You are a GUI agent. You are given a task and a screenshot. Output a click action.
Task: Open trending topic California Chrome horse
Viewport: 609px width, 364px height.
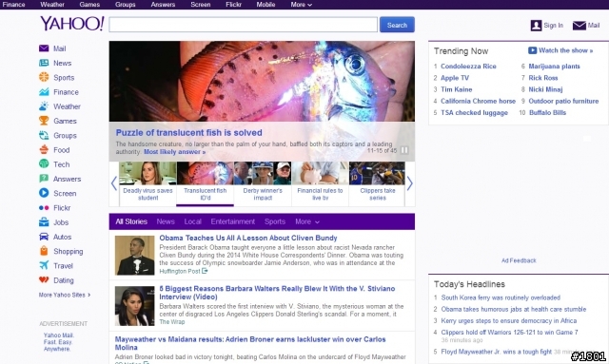click(478, 102)
